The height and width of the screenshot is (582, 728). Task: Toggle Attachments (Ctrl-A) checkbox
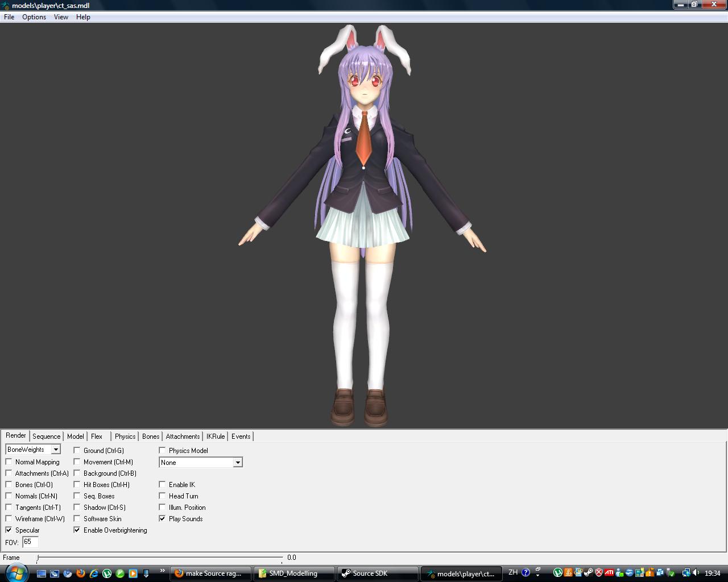pyautogui.click(x=9, y=473)
